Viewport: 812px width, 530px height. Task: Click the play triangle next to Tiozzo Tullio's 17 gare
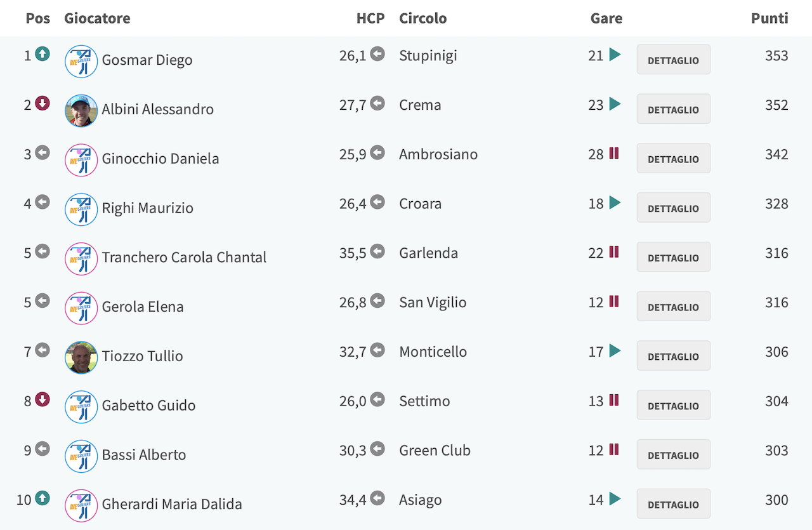615,350
